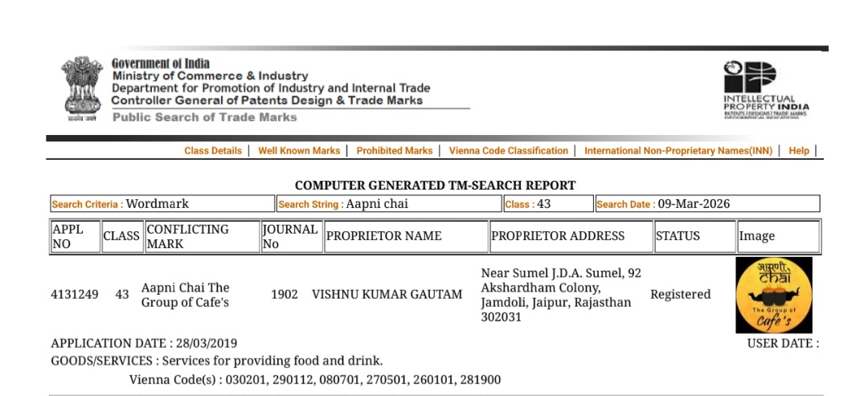868x396 pixels.
Task: Click the Intellectual Property India logo
Action: tap(766, 90)
